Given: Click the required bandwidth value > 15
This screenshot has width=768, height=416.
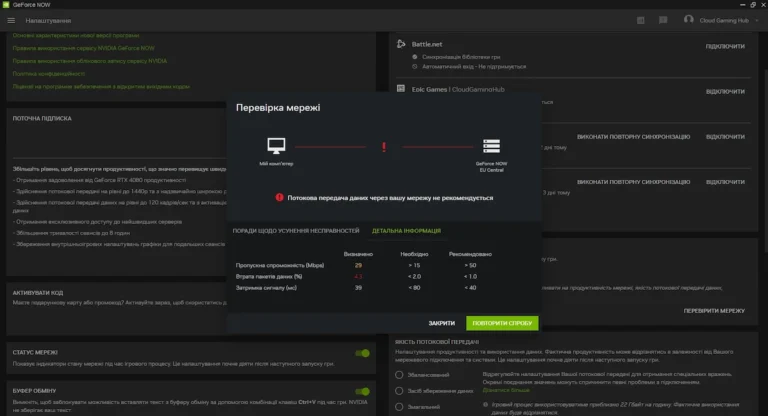Looking at the screenshot, I should tap(414, 265).
